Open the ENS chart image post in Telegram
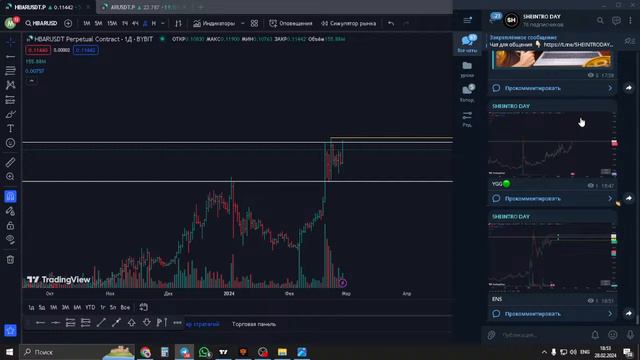640x360 pixels. (x=553, y=257)
